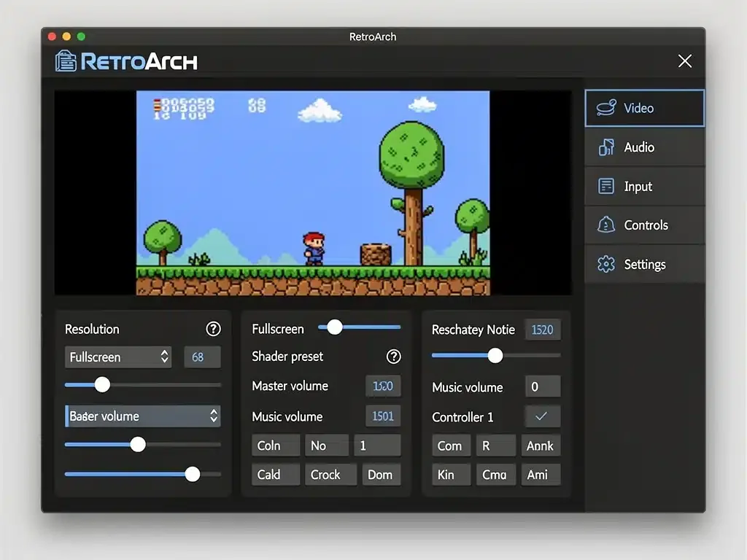This screenshot has height=560, width=747.
Task: Click the Dom button
Action: (381, 474)
